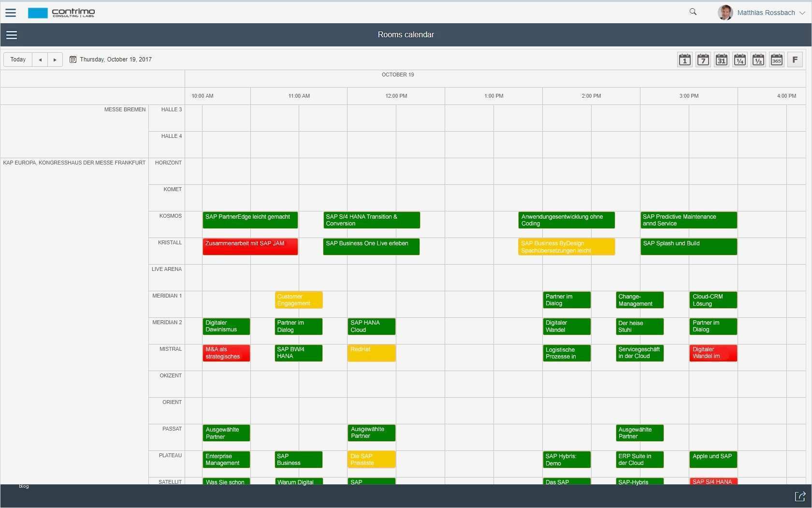Click the share icon in the bottom bar
Screen dimensions: 812x508
pos(800,496)
